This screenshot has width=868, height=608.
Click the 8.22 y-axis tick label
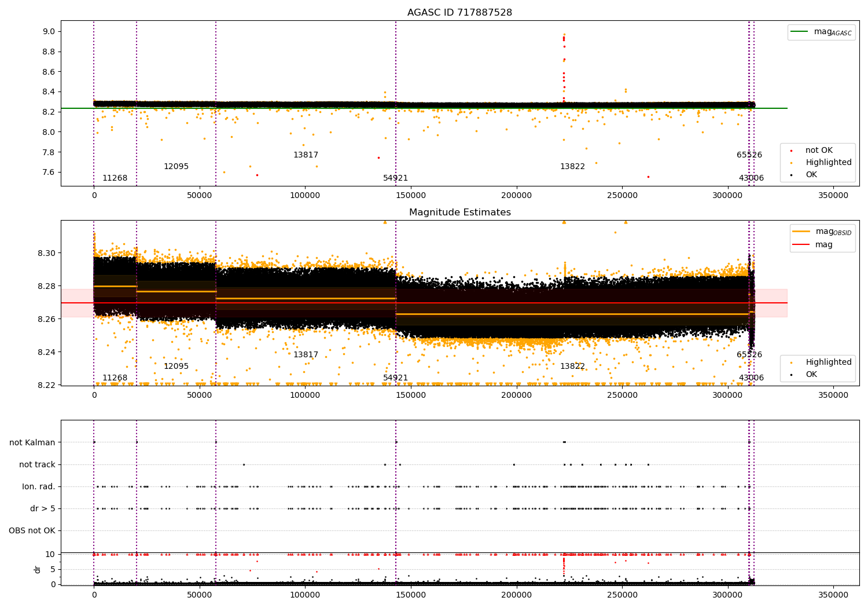[47, 385]
